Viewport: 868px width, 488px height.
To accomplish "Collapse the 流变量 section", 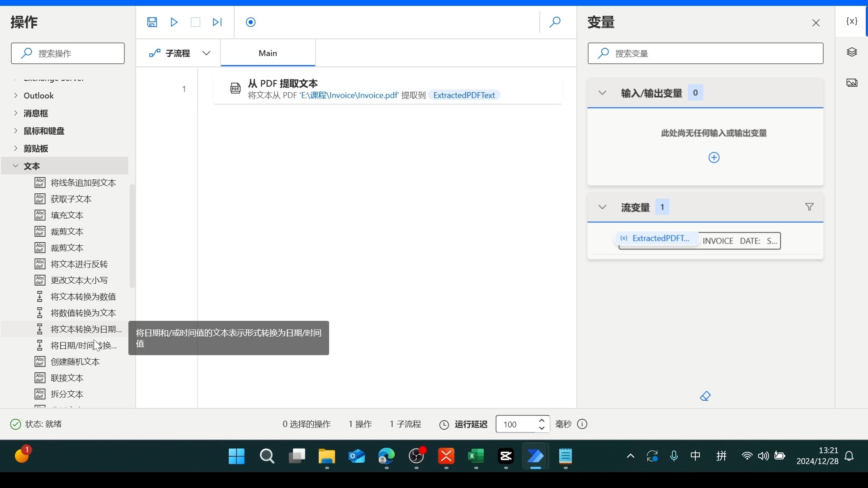I will click(602, 207).
